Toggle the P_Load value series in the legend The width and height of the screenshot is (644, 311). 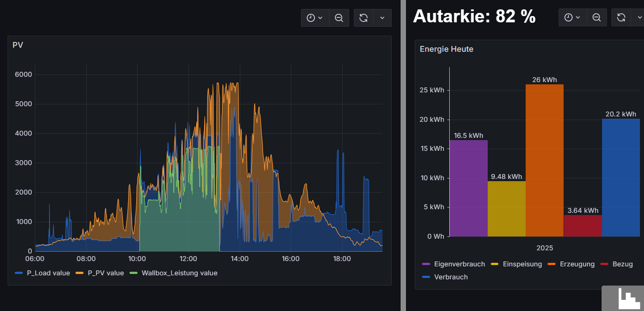pos(48,273)
